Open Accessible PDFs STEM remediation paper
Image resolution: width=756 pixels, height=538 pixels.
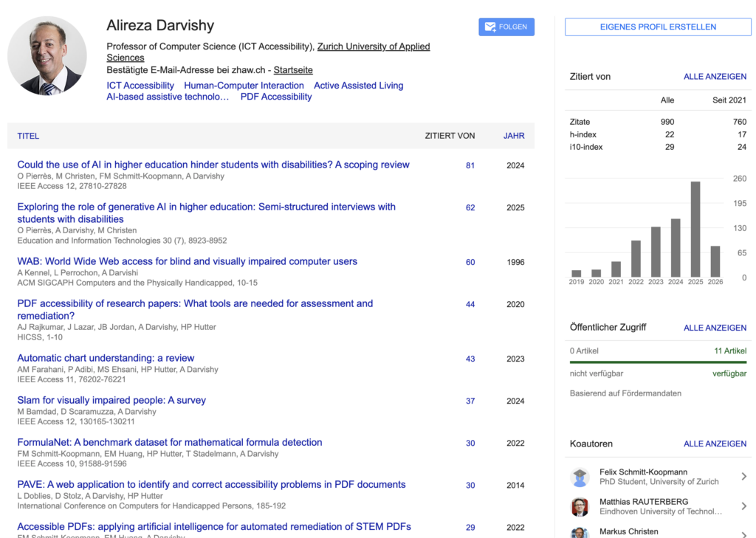tap(214, 526)
